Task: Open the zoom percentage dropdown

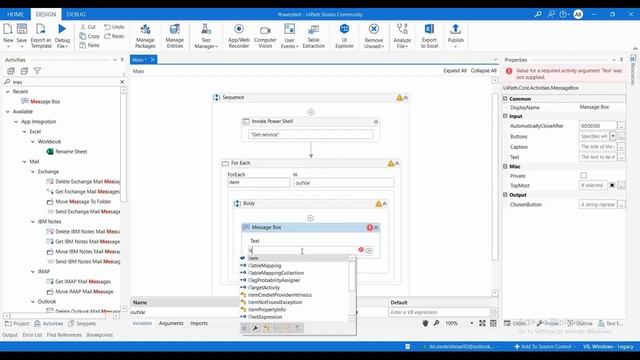Action: click(471, 323)
